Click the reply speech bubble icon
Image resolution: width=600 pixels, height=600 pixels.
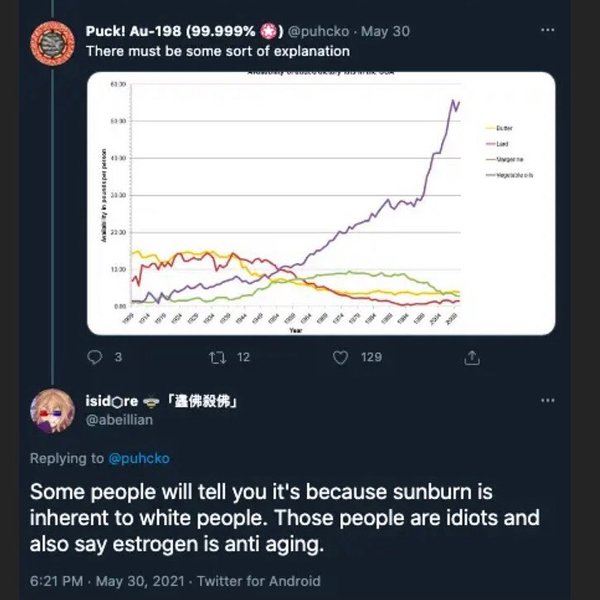pyautogui.click(x=96, y=356)
